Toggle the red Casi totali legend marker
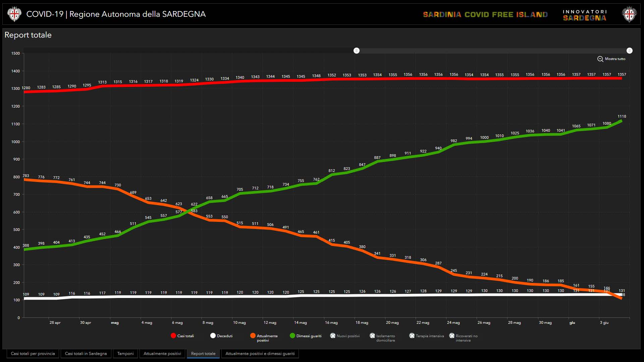 pyautogui.click(x=173, y=336)
